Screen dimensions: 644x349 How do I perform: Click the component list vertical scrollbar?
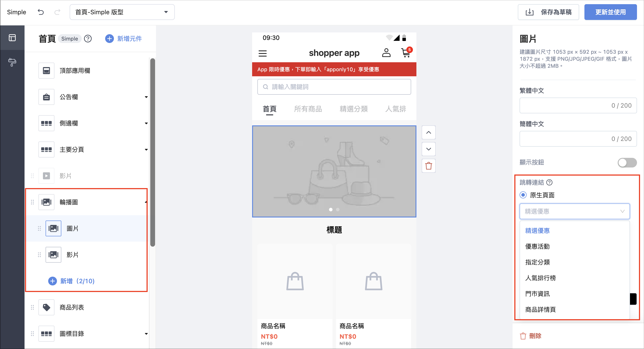click(152, 152)
